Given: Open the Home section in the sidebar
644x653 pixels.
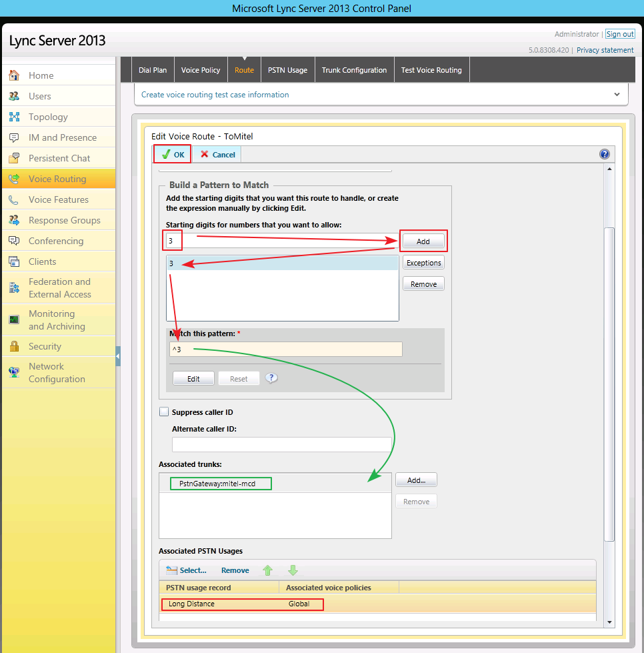Looking at the screenshot, I should [40, 75].
